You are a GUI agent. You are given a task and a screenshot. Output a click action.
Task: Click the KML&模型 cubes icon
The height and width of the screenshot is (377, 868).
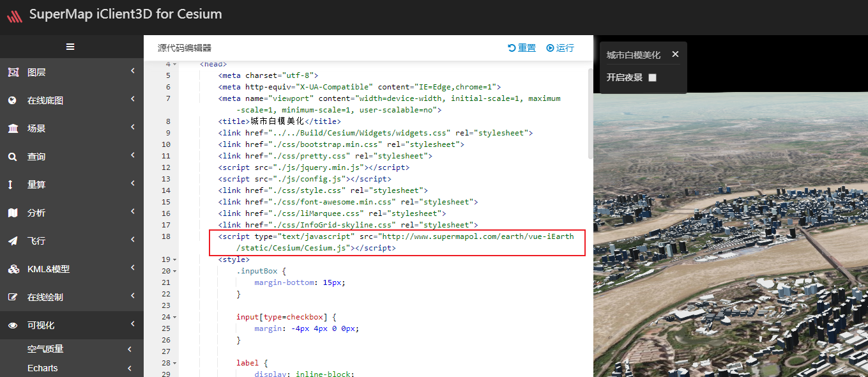tap(13, 269)
